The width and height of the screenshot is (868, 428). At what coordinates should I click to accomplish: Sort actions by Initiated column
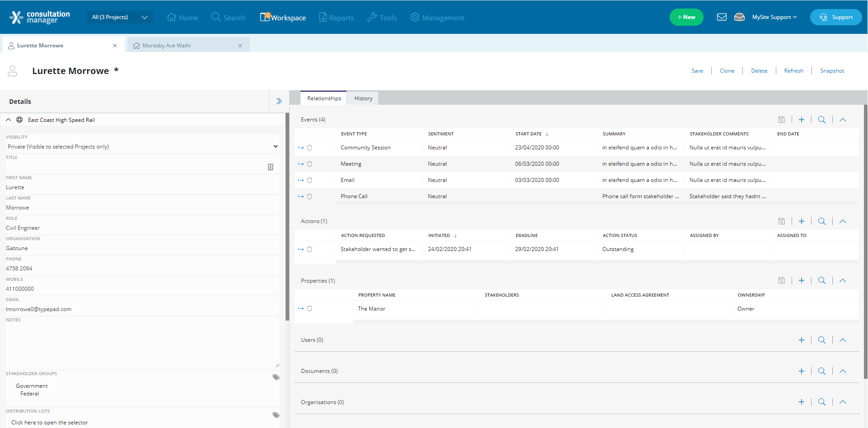coord(443,236)
